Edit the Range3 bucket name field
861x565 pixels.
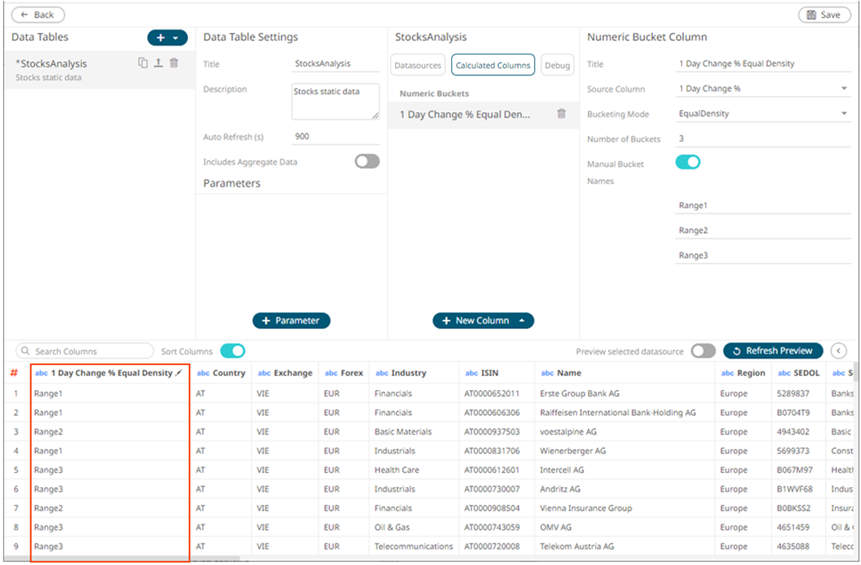[763, 255]
